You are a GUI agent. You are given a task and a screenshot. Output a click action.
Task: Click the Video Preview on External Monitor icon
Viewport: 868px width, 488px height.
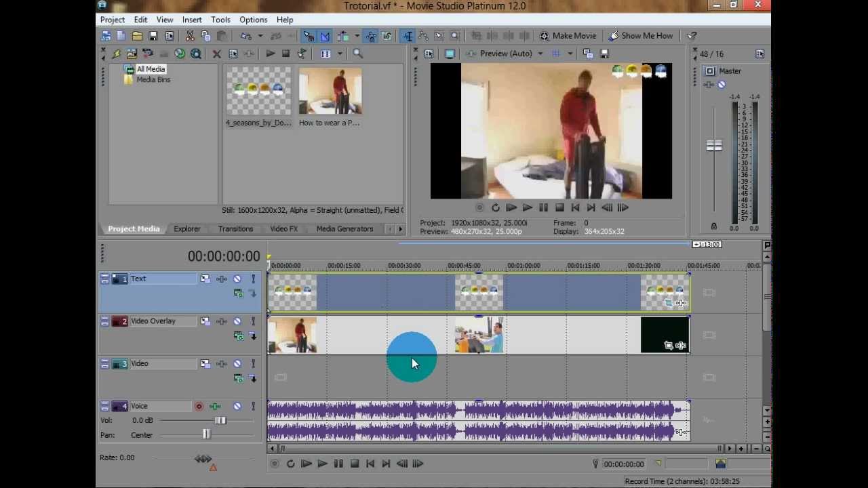click(450, 54)
